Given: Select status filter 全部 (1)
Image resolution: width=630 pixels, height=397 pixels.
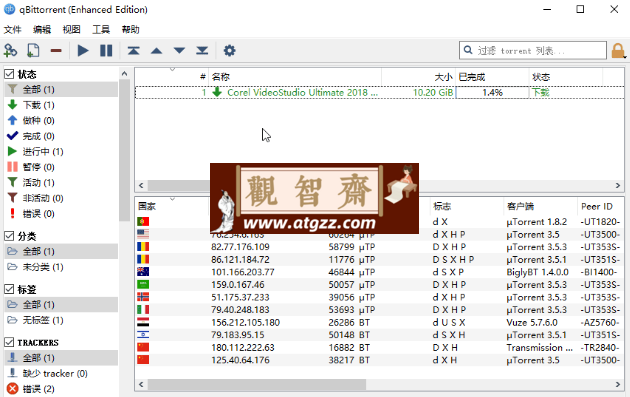Looking at the screenshot, I should [61, 89].
